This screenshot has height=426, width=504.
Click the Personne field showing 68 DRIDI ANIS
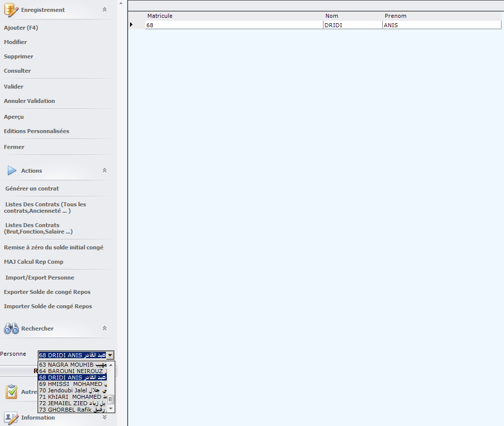[72, 355]
